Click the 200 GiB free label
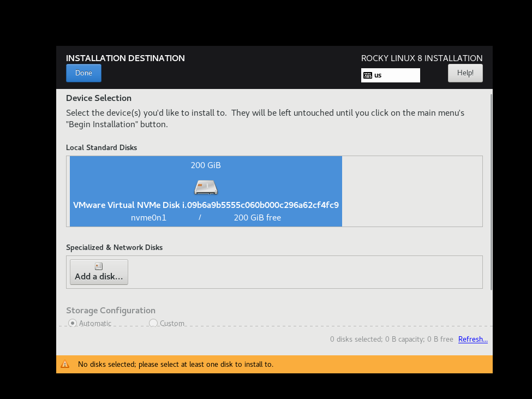This screenshot has width=532, height=399. click(257, 218)
